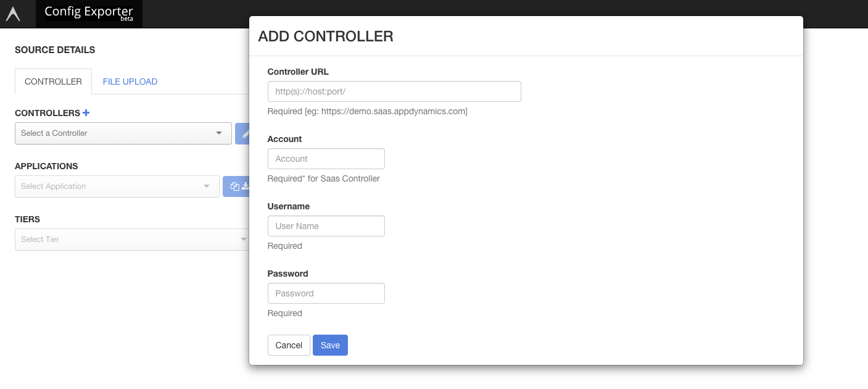This screenshot has height=389, width=868.
Task: Click the 'Required* for Saas Controller' hint
Action: pos(324,179)
